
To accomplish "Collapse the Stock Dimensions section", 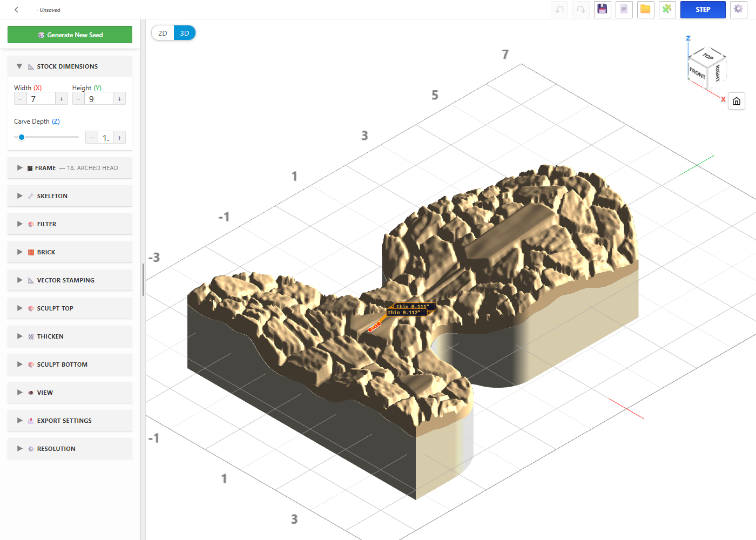I will (19, 66).
